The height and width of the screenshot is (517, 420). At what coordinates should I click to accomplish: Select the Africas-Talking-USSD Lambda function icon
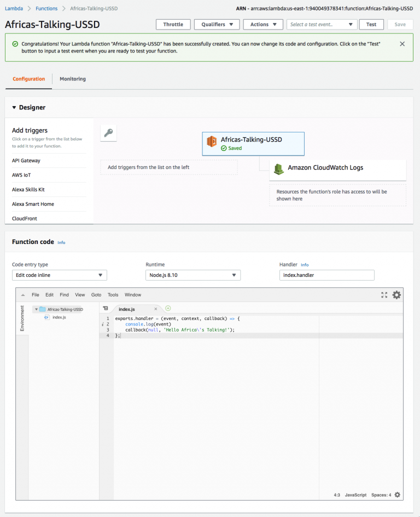pos(211,140)
